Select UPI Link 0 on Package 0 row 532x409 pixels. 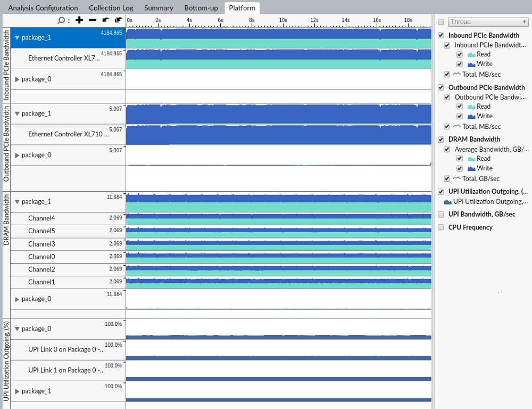pos(66,349)
